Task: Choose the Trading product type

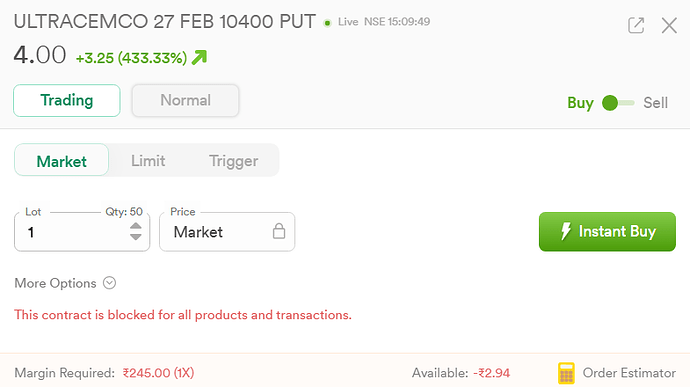Action: pyautogui.click(x=67, y=100)
